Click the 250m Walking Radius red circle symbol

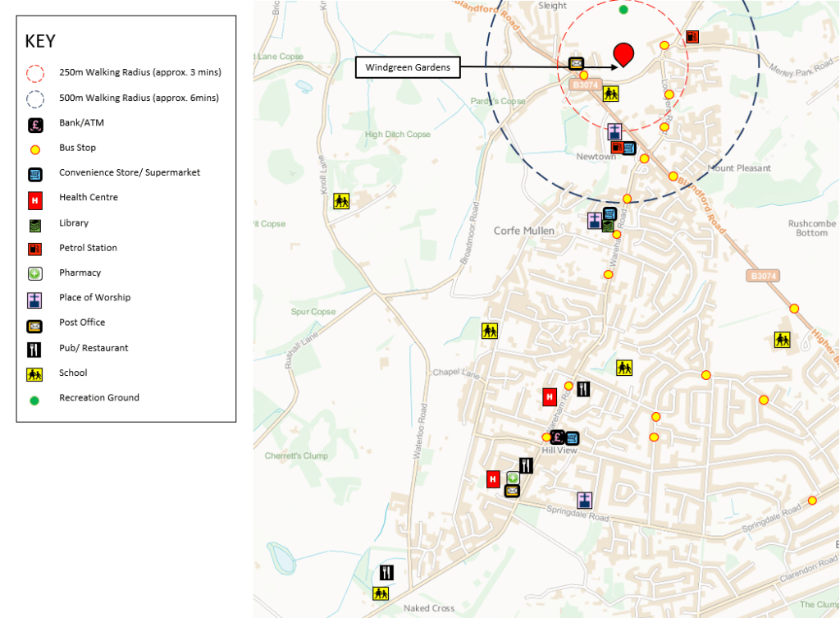click(x=35, y=73)
